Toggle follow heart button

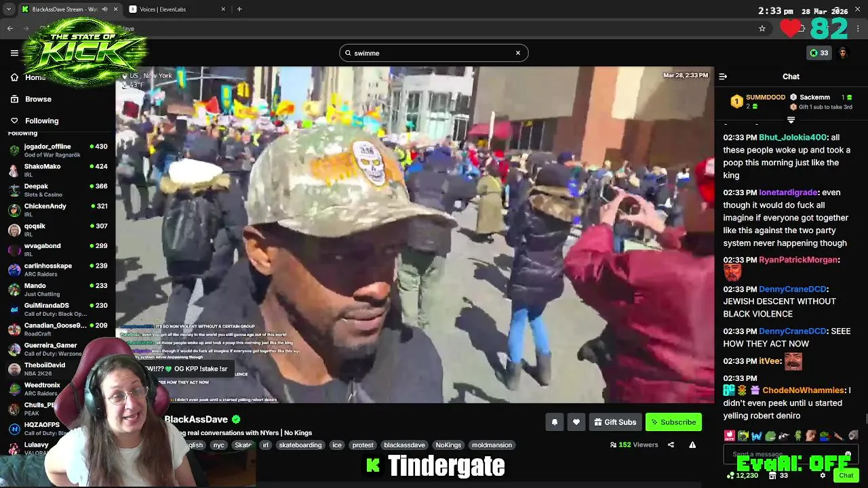click(576, 422)
